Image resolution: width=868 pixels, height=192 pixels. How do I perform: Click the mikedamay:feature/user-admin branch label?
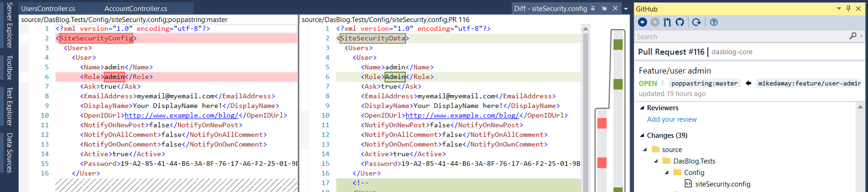(x=810, y=83)
